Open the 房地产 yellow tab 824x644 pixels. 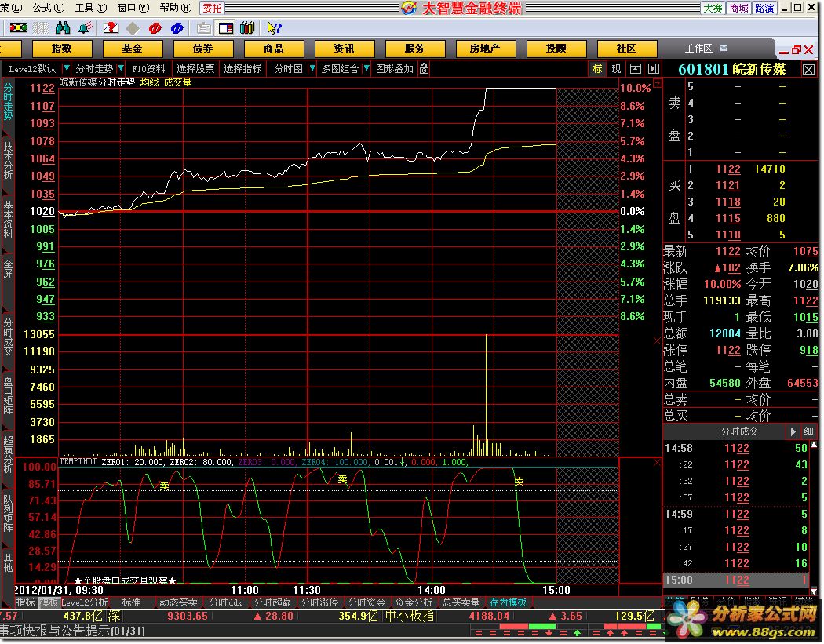pos(485,49)
